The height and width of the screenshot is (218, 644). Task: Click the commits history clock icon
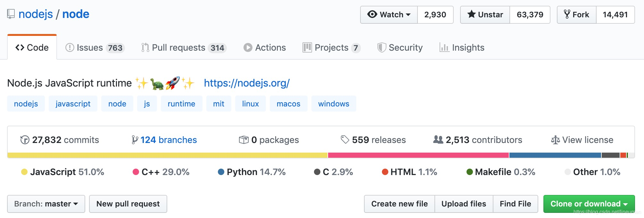[x=25, y=140]
